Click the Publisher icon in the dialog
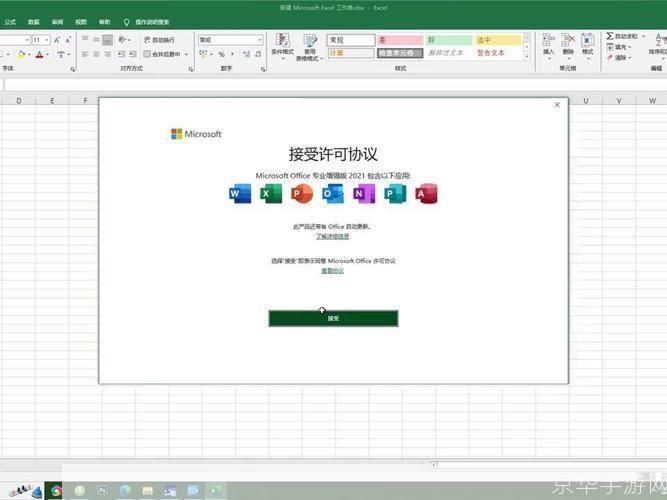The width and height of the screenshot is (667, 500). tap(395, 194)
